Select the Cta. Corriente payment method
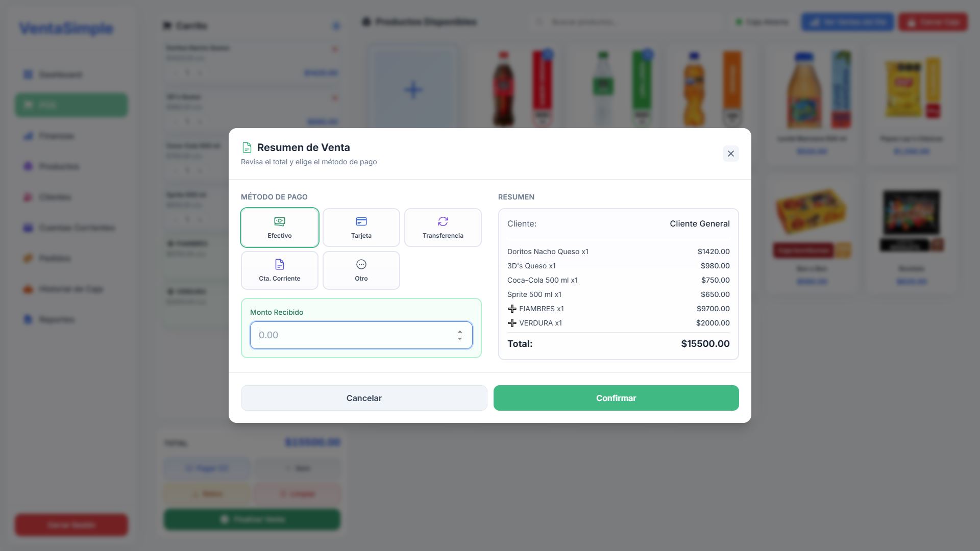The image size is (980, 551). click(279, 270)
